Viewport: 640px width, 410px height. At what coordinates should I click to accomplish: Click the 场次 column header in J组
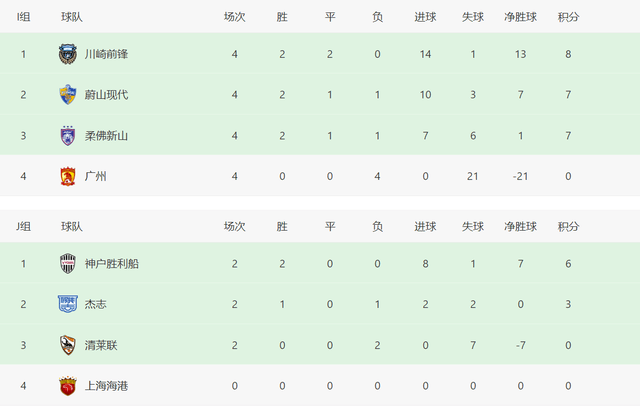[x=235, y=226]
